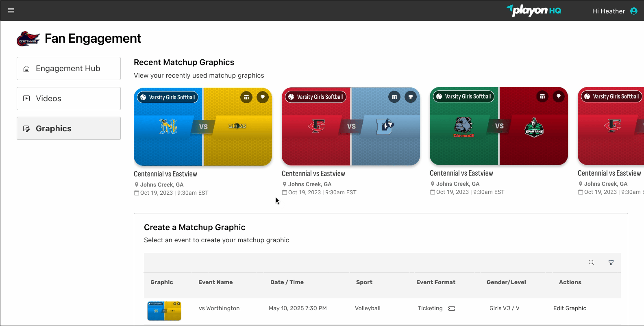Open the blue and yellow Lions matchup card
Image resolution: width=644 pixels, height=326 pixels.
(x=203, y=127)
